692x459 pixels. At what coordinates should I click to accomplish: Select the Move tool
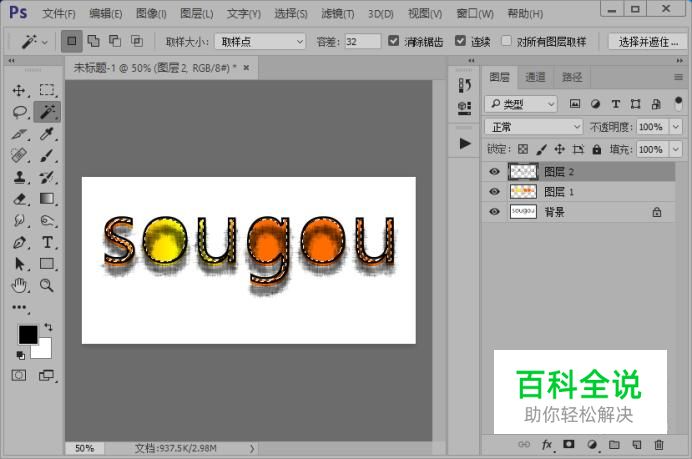coord(19,90)
